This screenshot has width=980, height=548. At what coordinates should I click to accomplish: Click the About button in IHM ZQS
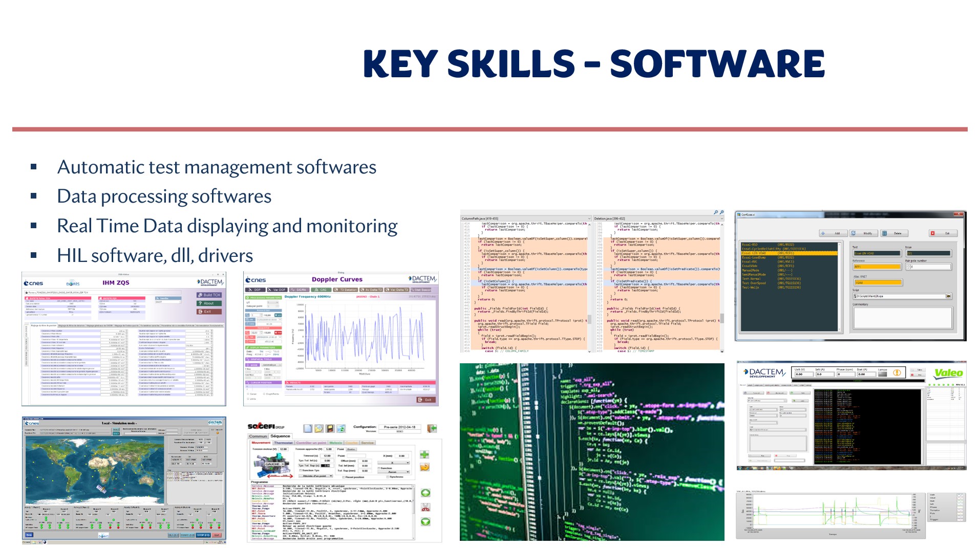[x=209, y=303]
